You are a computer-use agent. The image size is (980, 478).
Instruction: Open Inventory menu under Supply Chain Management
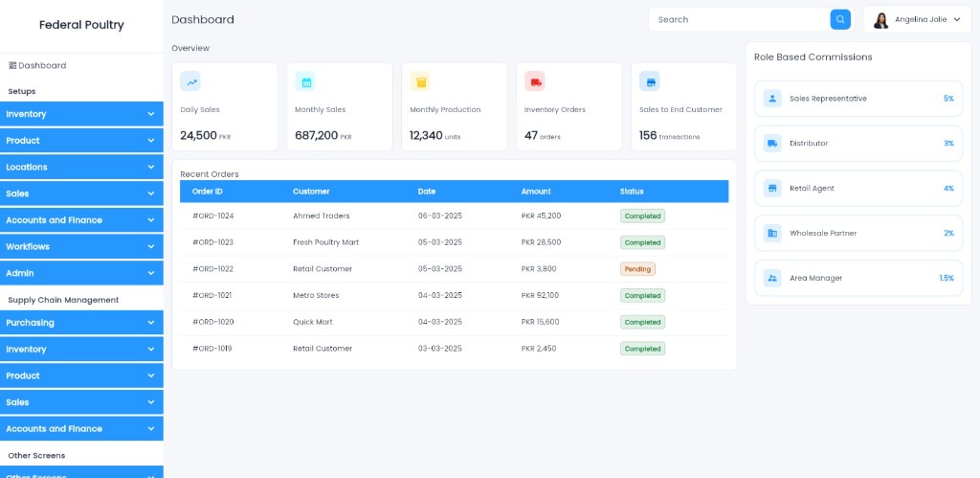81,349
